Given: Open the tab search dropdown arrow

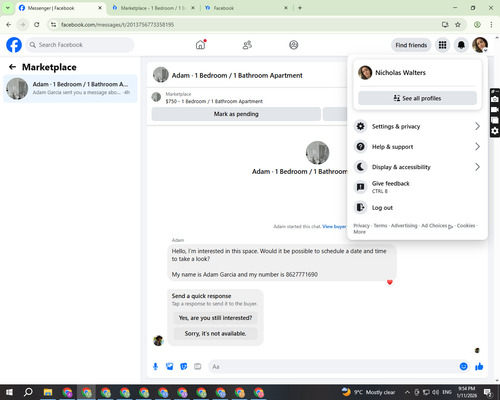Looking at the screenshot, I should click(x=7, y=8).
